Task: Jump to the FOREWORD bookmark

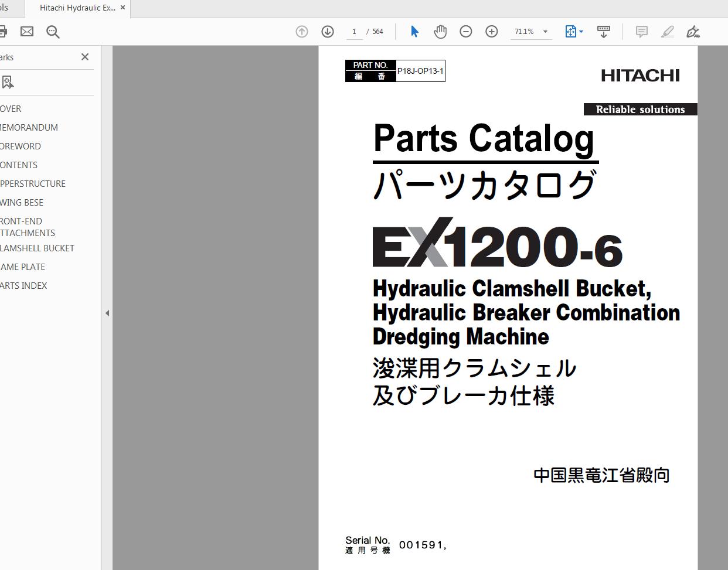Action: click(21, 146)
